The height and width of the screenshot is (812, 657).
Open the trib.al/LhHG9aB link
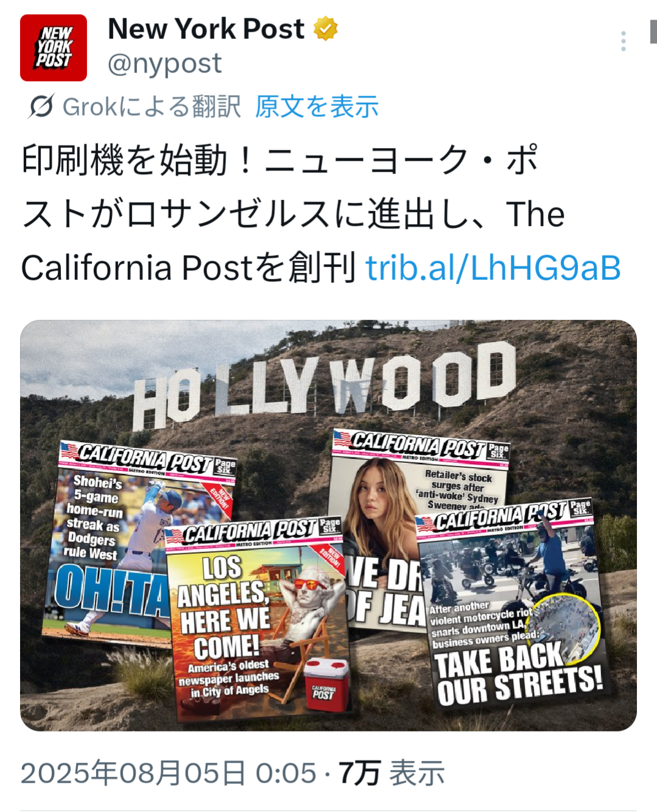click(x=493, y=268)
